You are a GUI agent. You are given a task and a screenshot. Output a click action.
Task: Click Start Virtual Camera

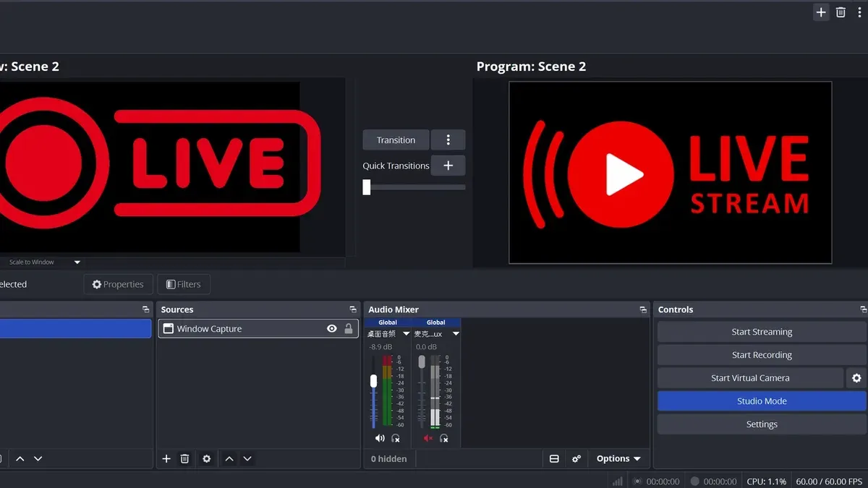pyautogui.click(x=750, y=378)
